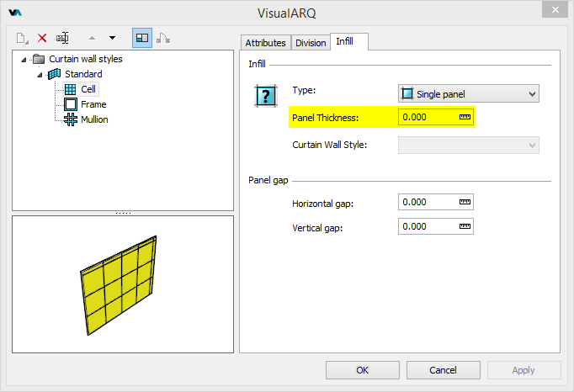Open the Type dropdown showing Single panel

click(468, 94)
